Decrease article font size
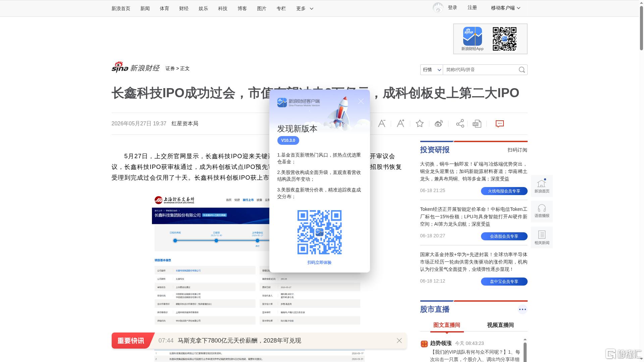The height and width of the screenshot is (362, 644). coord(382,123)
